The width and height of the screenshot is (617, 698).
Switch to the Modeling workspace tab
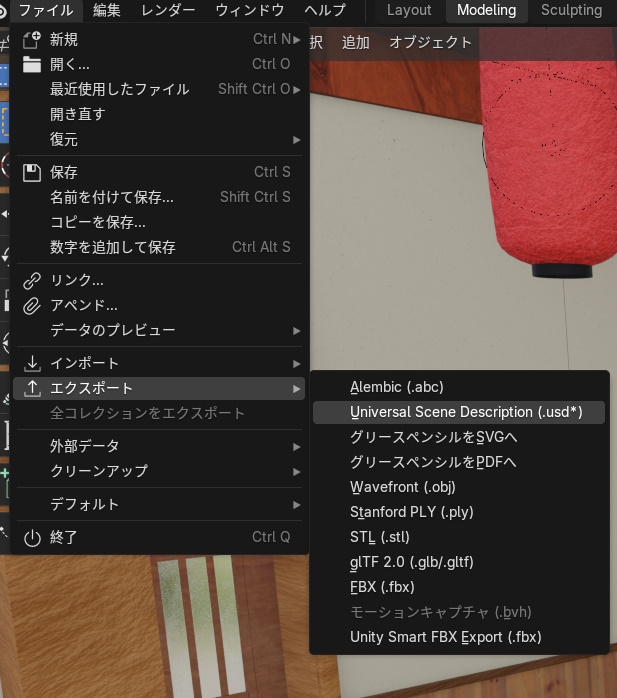click(487, 10)
